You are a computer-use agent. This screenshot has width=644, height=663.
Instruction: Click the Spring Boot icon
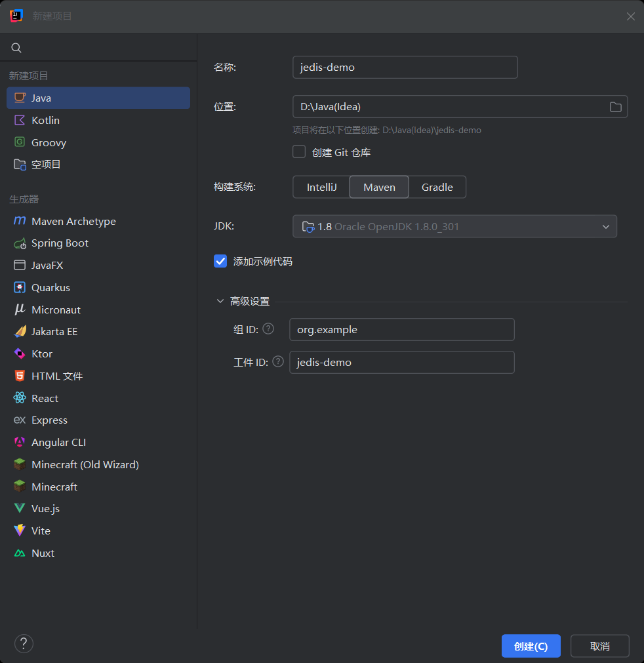coord(20,243)
